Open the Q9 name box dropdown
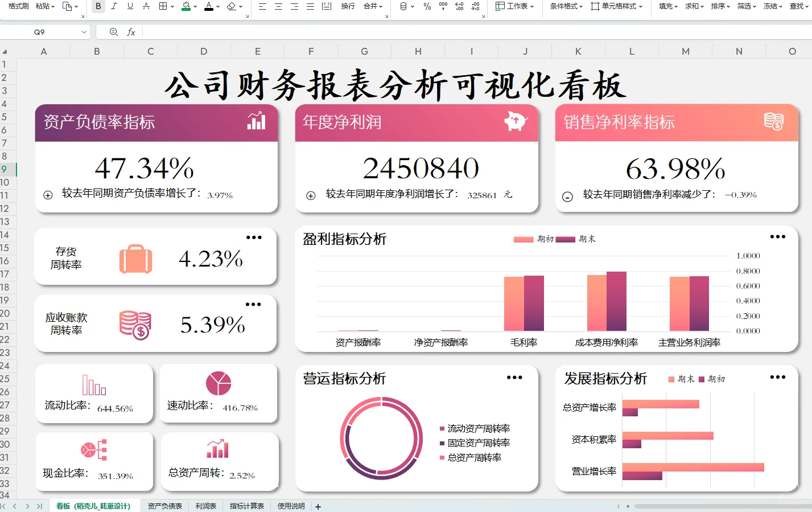This screenshot has height=512, width=812. tap(85, 32)
